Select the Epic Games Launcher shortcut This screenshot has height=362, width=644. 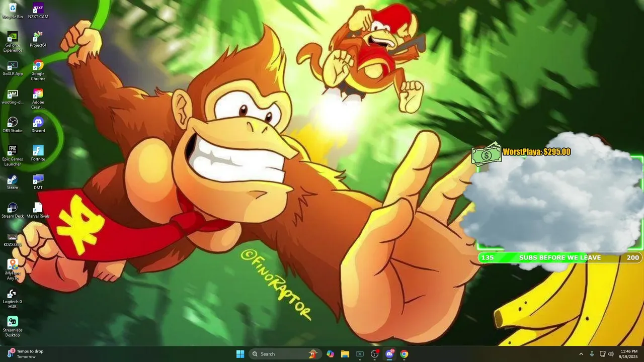tap(13, 156)
